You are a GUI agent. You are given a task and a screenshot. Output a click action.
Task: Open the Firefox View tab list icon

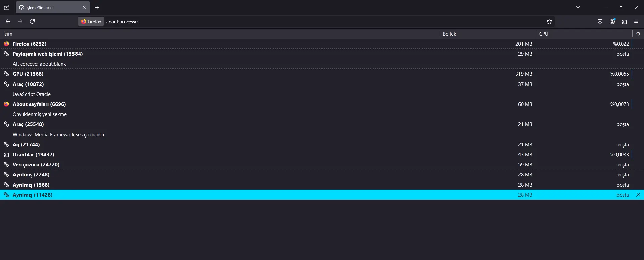[7, 7]
